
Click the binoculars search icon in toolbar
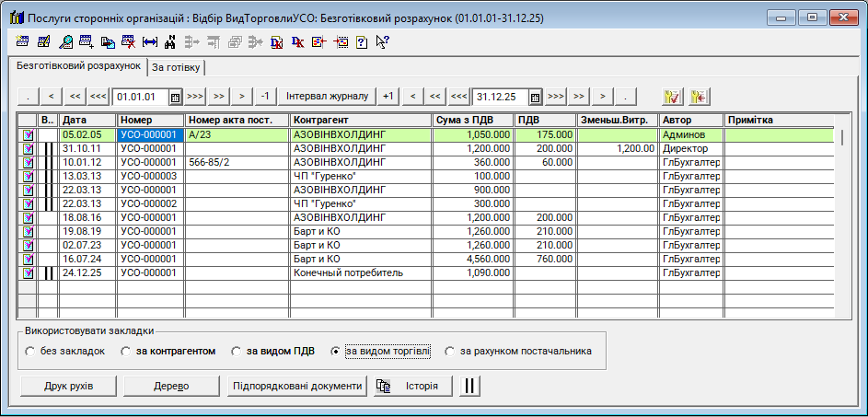tap(170, 41)
